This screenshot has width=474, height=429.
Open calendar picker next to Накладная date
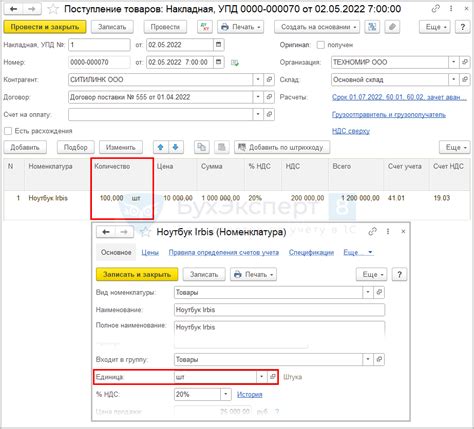point(219,45)
